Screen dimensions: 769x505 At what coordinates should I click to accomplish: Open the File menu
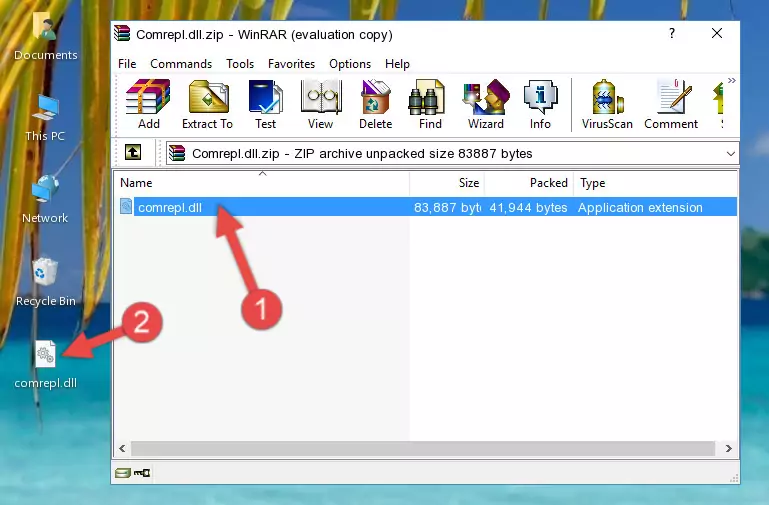tap(127, 64)
